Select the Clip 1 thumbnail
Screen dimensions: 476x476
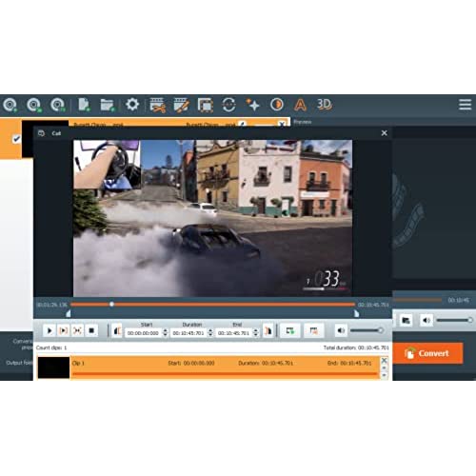click(x=53, y=367)
